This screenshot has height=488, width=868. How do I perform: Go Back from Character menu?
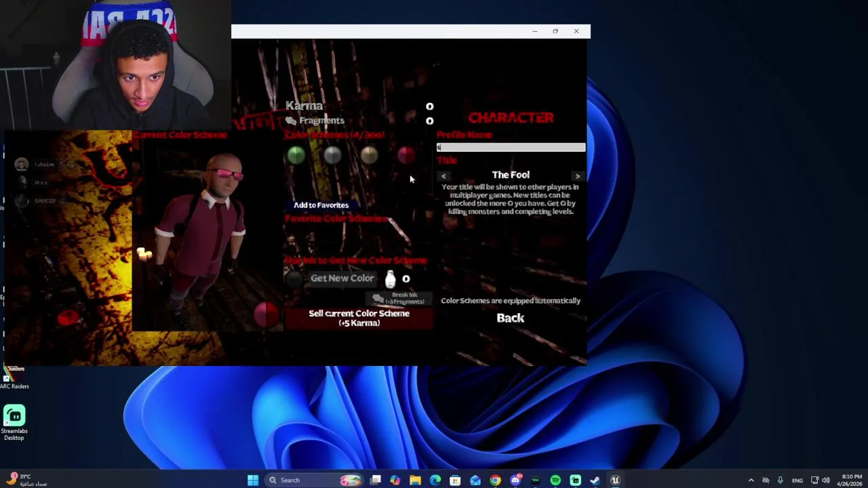[510, 318]
